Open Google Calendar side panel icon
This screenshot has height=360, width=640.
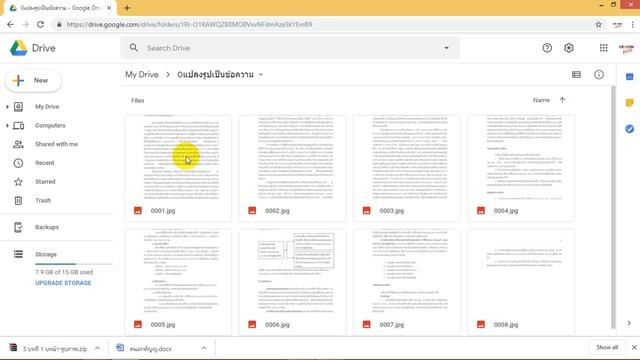629,77
